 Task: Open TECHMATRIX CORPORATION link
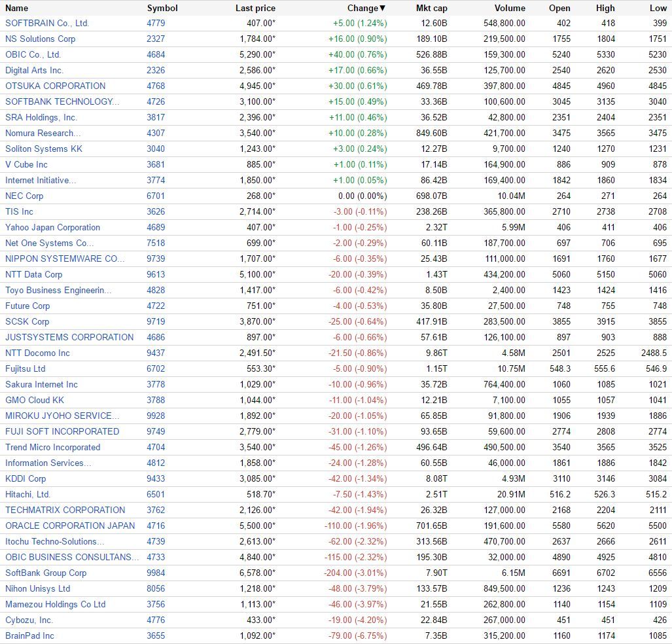click(65, 510)
